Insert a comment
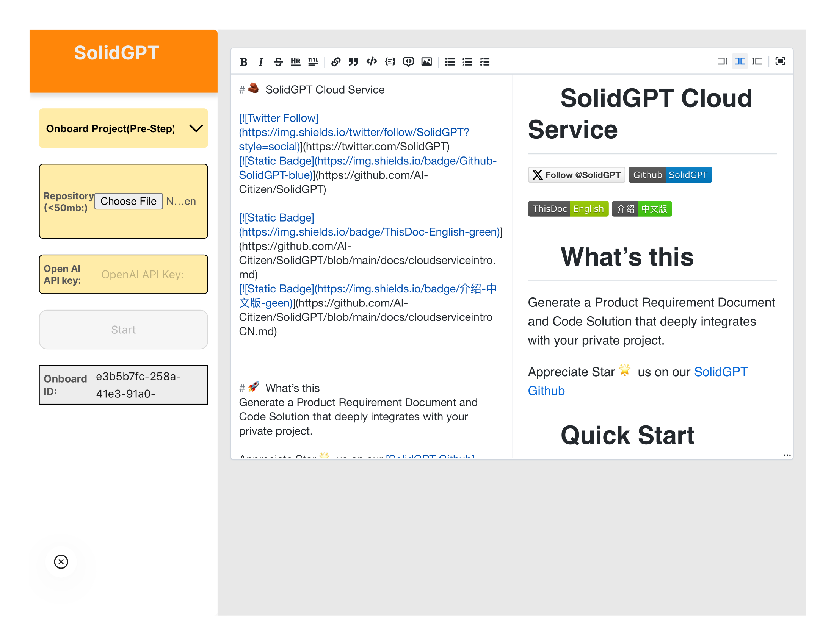834x644 pixels. click(x=408, y=62)
